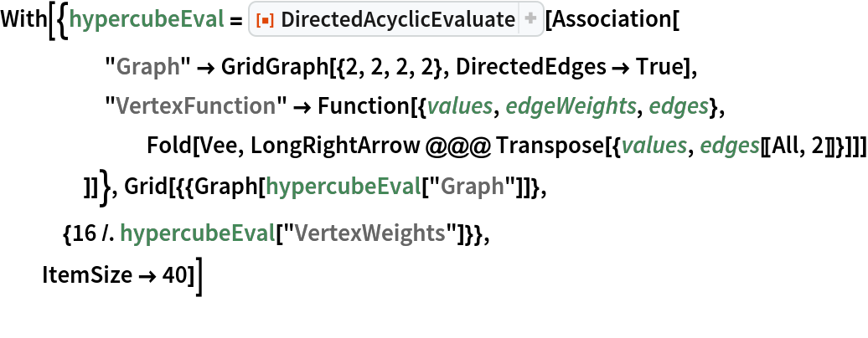Click Graph on the second line
This screenshot has width=868, height=338.
[147, 65]
